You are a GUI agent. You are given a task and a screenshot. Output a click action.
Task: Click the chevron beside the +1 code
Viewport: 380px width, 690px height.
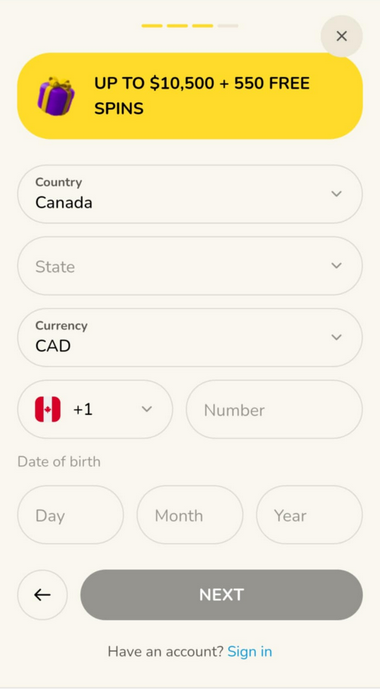(147, 409)
